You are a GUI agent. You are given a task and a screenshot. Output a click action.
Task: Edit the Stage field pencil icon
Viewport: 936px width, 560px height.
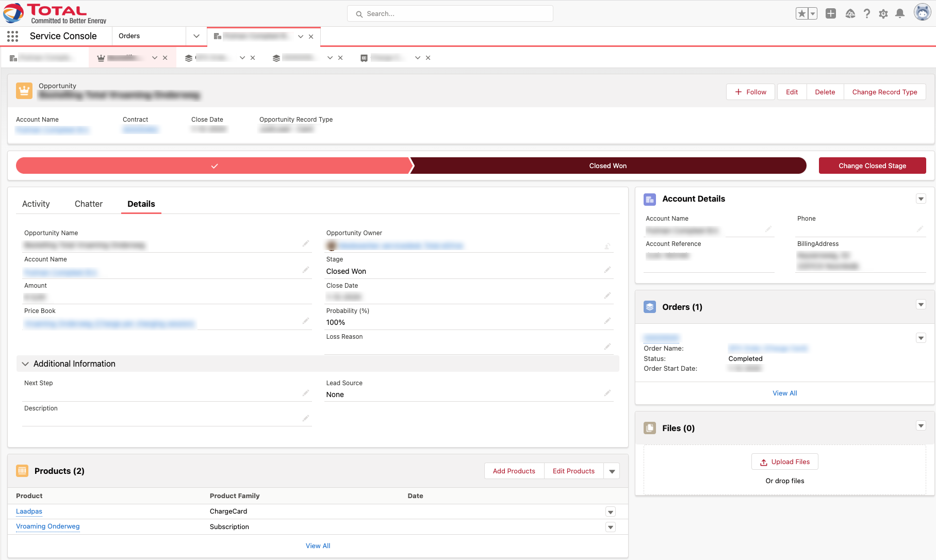(x=607, y=270)
